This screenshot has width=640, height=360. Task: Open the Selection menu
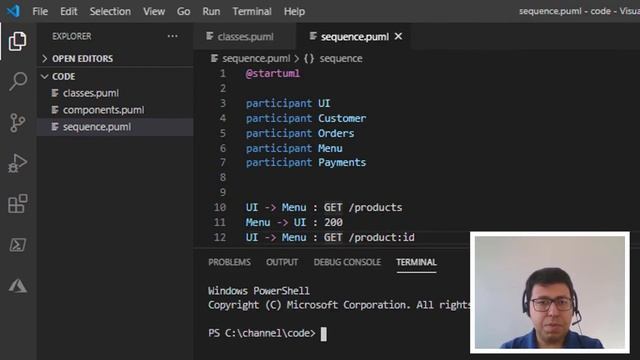[x=110, y=11]
